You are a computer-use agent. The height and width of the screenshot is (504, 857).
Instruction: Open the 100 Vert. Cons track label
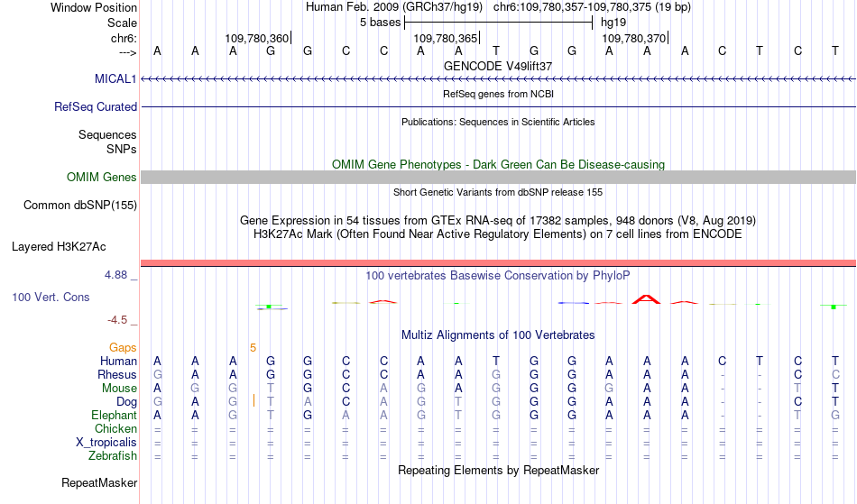point(51,297)
